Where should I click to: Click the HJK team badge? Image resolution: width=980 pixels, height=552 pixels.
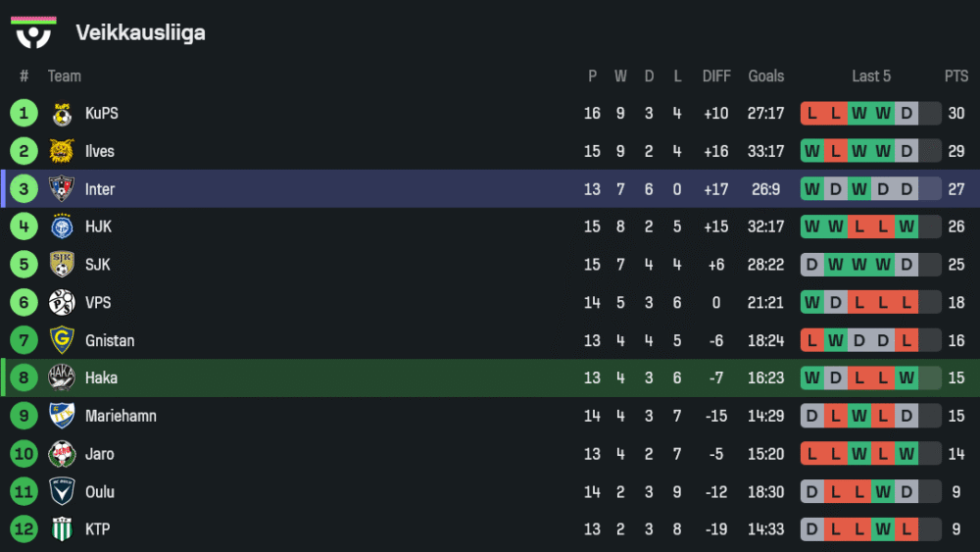pos(62,226)
